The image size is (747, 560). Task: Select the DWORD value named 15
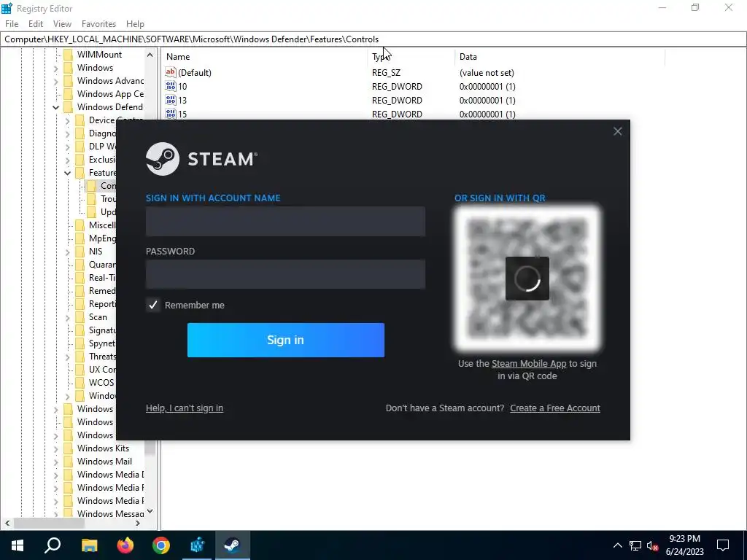click(182, 114)
